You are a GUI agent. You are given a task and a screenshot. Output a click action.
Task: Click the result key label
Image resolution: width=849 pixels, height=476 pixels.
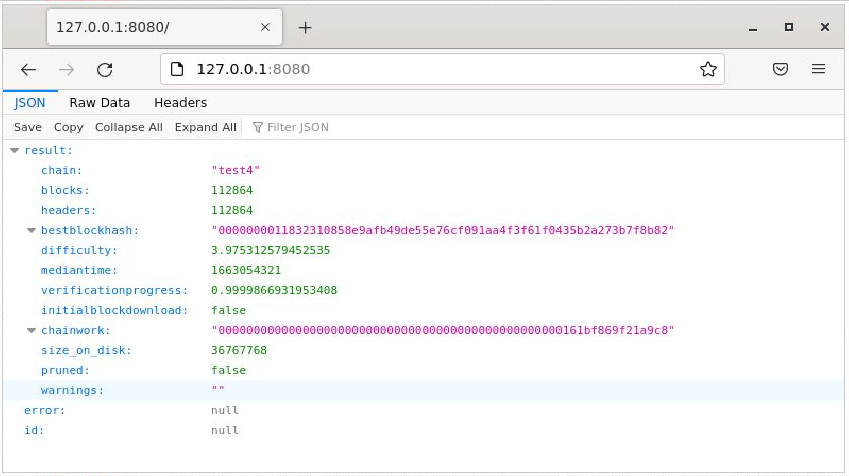48,151
